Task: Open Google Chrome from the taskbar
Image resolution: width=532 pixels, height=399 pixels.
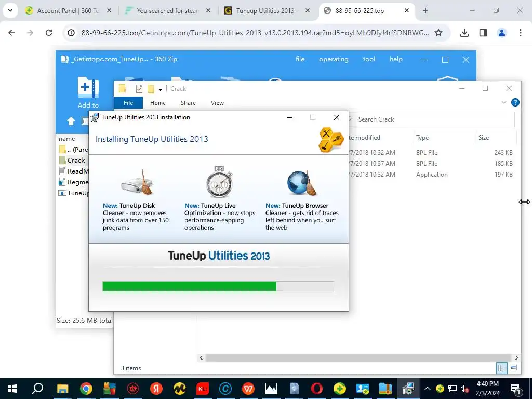Action: pyautogui.click(x=86, y=389)
